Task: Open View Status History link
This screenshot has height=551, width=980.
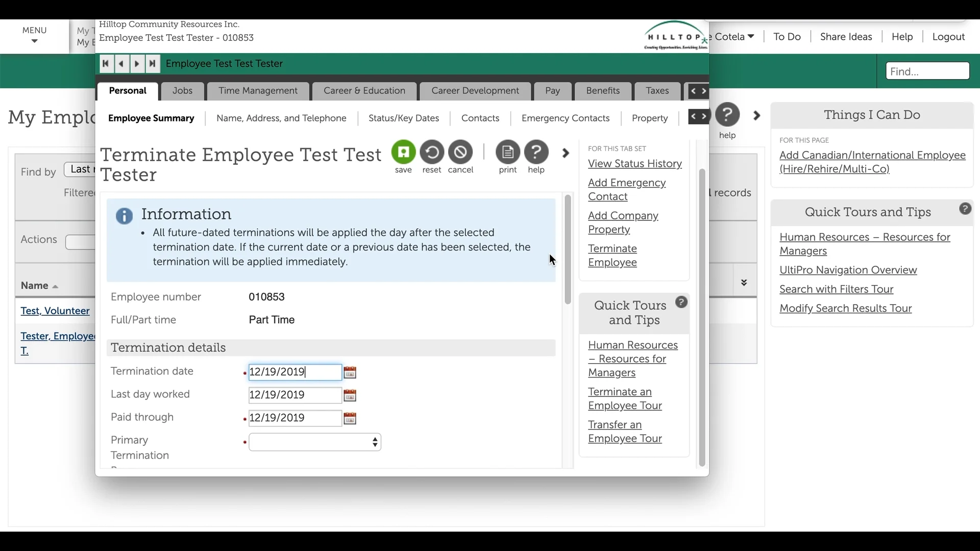Action: [x=635, y=164]
